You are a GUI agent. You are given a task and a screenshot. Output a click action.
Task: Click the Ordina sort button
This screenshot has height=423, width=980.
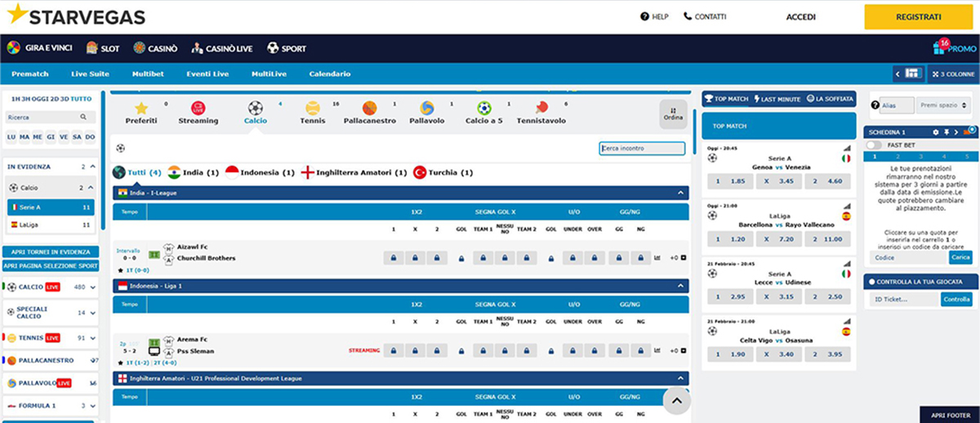tap(673, 114)
